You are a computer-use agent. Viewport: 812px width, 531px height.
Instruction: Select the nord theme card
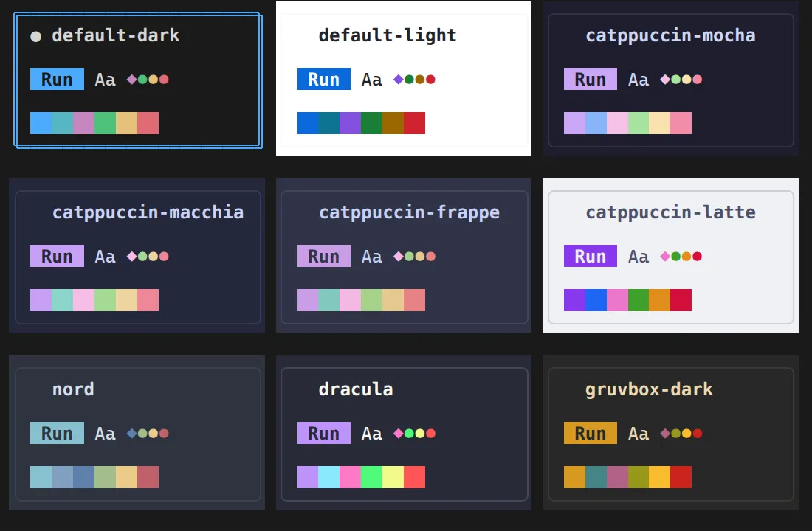138,434
